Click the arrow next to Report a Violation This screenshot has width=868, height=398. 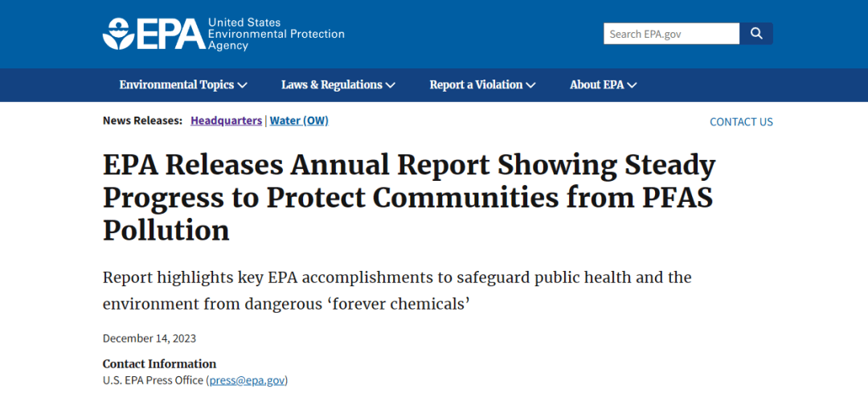(x=531, y=85)
